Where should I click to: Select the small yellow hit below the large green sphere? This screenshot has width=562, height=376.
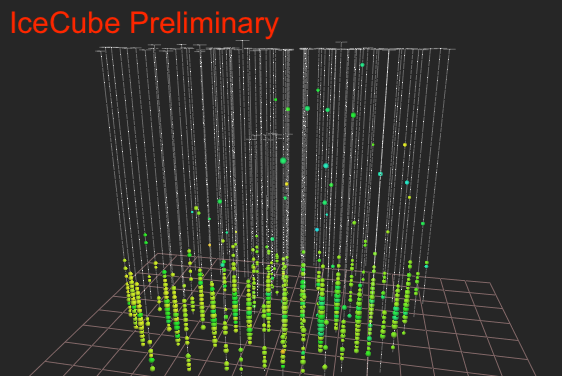[x=286, y=184]
